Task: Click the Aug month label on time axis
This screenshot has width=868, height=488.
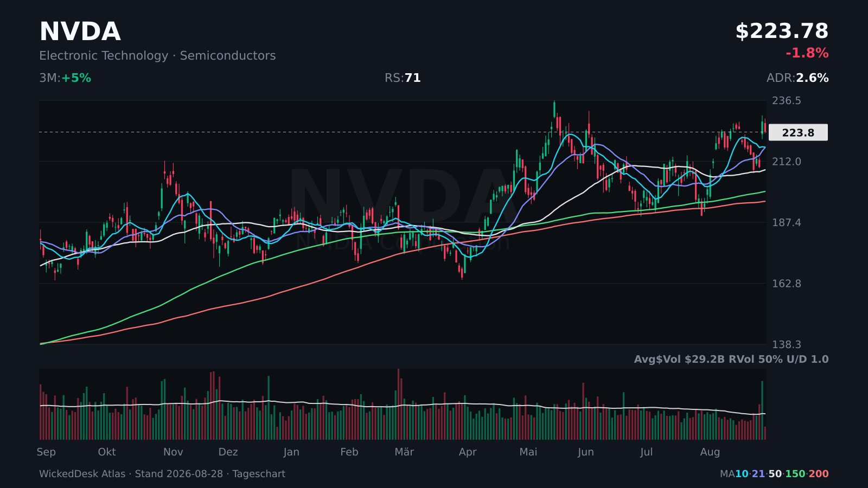Action: coord(710,452)
